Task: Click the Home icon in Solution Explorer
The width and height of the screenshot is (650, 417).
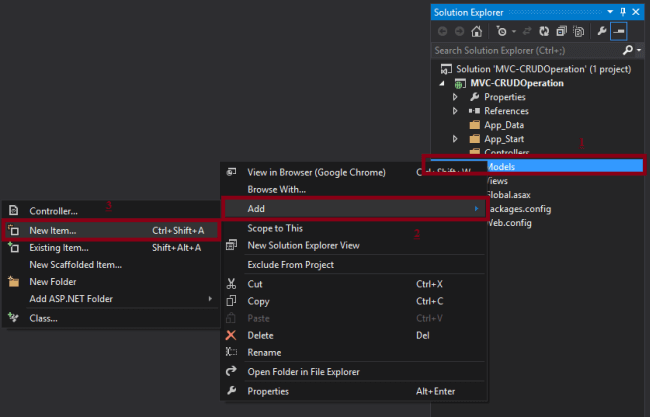Action: 476,31
